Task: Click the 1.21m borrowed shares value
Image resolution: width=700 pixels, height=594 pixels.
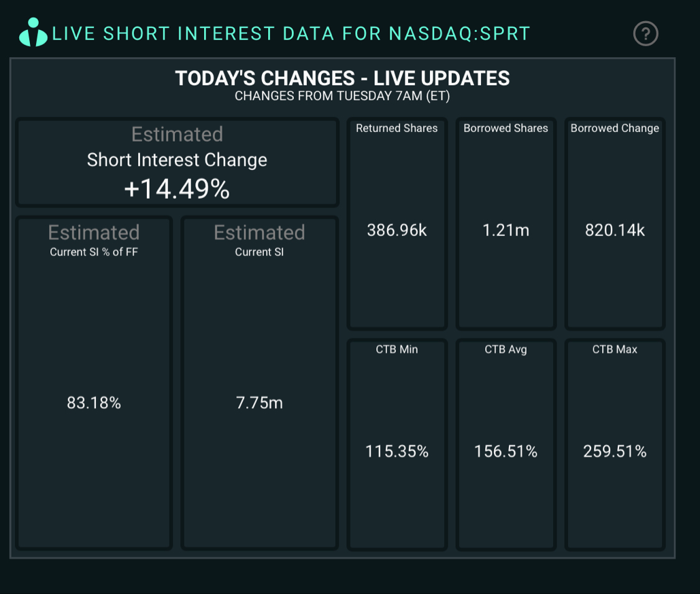Action: coord(505,231)
